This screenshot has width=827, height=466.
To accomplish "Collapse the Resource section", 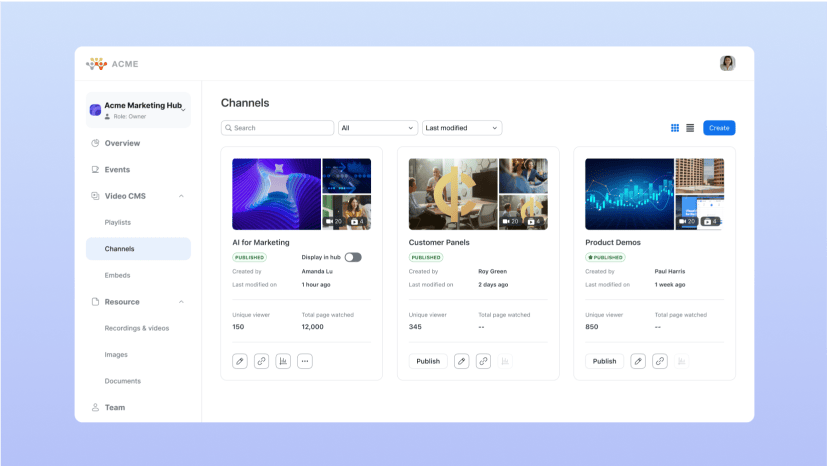I will coord(181,302).
